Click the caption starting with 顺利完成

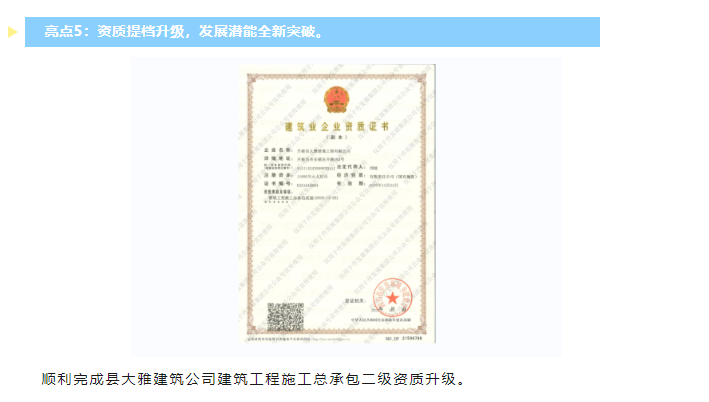[254, 379]
